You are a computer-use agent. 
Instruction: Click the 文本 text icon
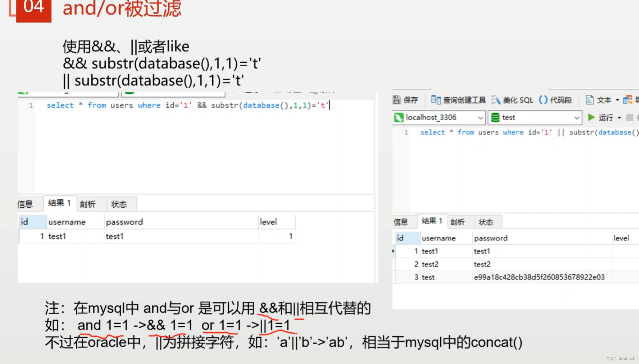[x=589, y=100]
